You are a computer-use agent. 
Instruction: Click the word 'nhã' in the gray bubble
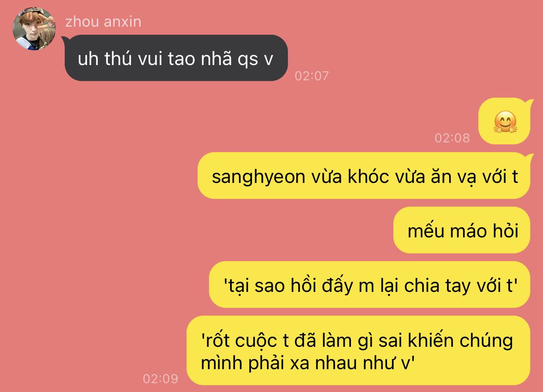coord(216,59)
